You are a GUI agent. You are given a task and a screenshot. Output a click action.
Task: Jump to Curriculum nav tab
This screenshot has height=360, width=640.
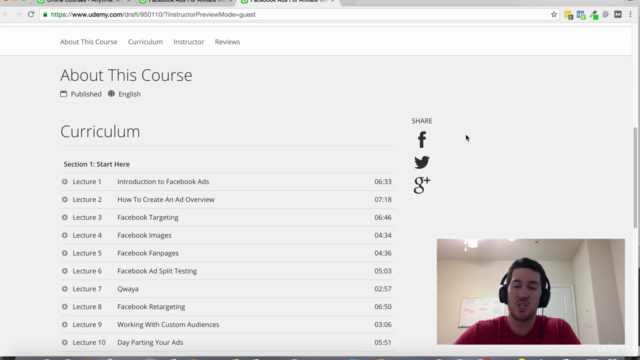[x=145, y=42]
